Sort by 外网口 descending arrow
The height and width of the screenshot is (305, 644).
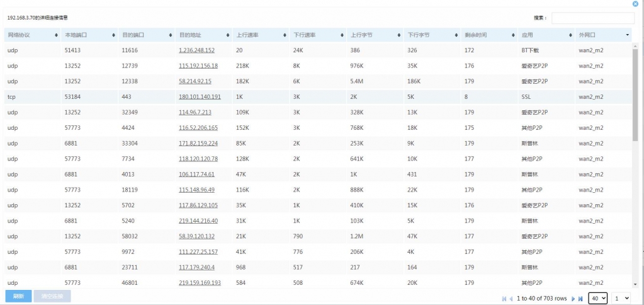point(627,35)
